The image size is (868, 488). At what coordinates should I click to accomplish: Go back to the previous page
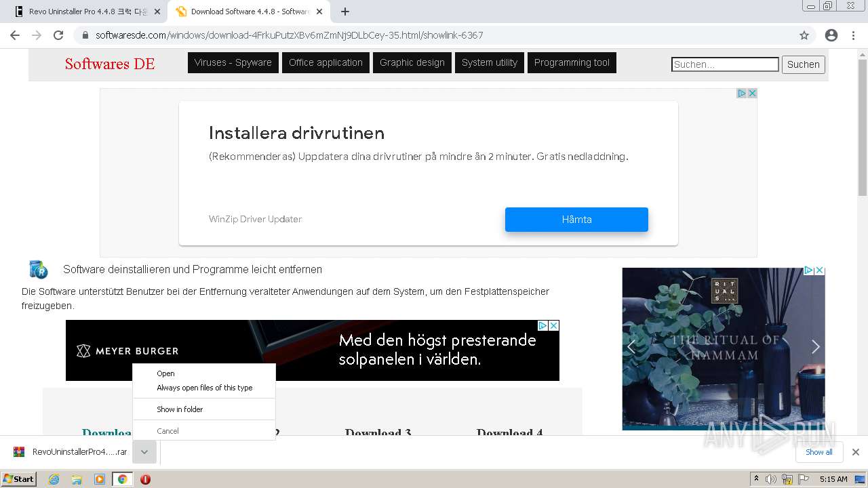point(15,35)
